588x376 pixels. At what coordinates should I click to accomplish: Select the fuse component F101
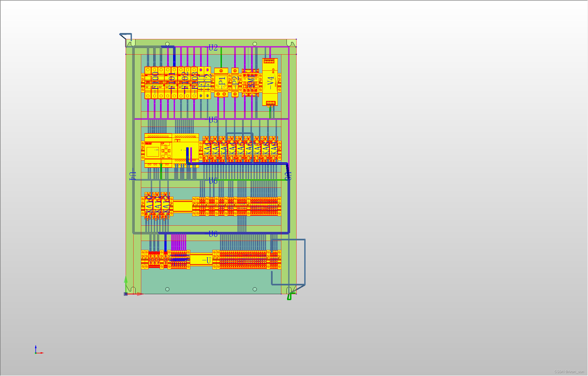click(x=172, y=80)
